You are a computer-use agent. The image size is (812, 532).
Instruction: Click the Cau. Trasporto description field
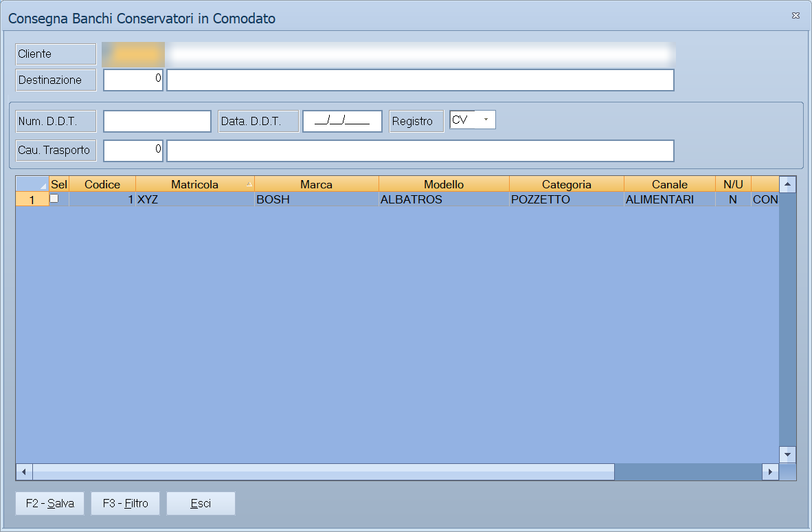[420, 151]
